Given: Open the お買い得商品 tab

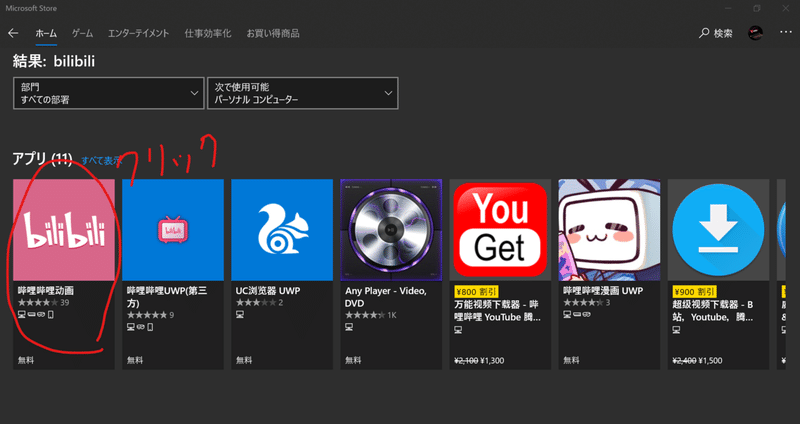Looking at the screenshot, I should coord(273,33).
